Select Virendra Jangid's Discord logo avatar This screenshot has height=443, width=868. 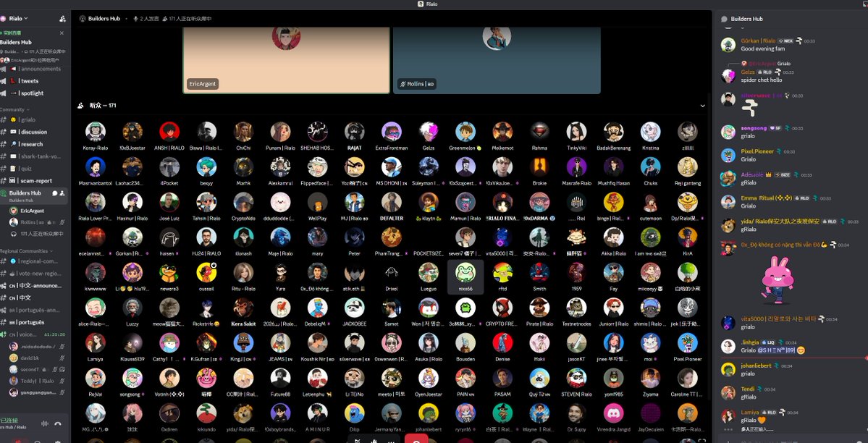613,413
